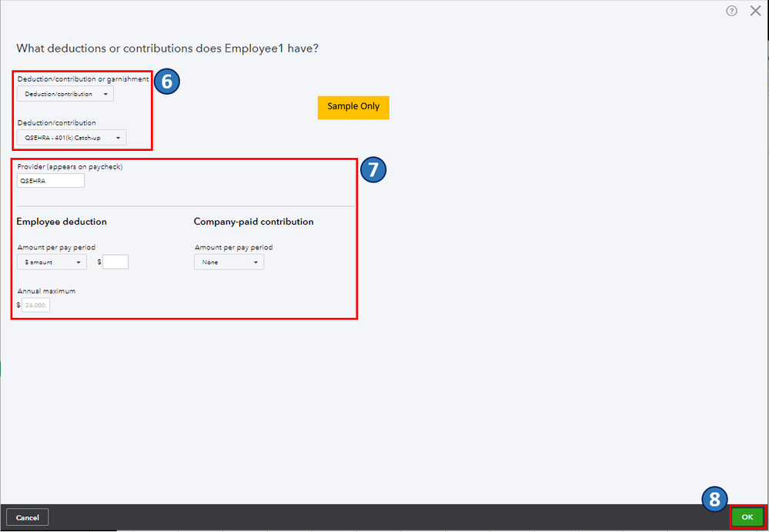The width and height of the screenshot is (769, 532).
Task: Open Deduction/contribution or garnishment dropdown
Action: pyautogui.click(x=65, y=94)
